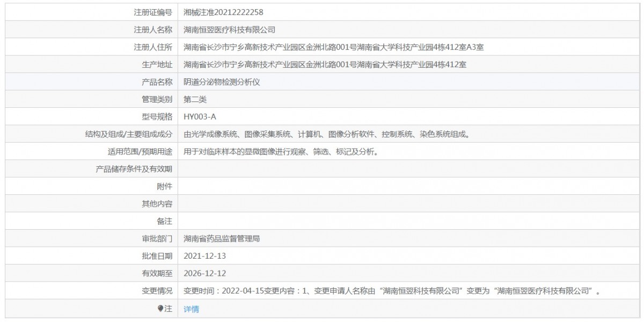Click the 其他内容 label

(x=157, y=204)
